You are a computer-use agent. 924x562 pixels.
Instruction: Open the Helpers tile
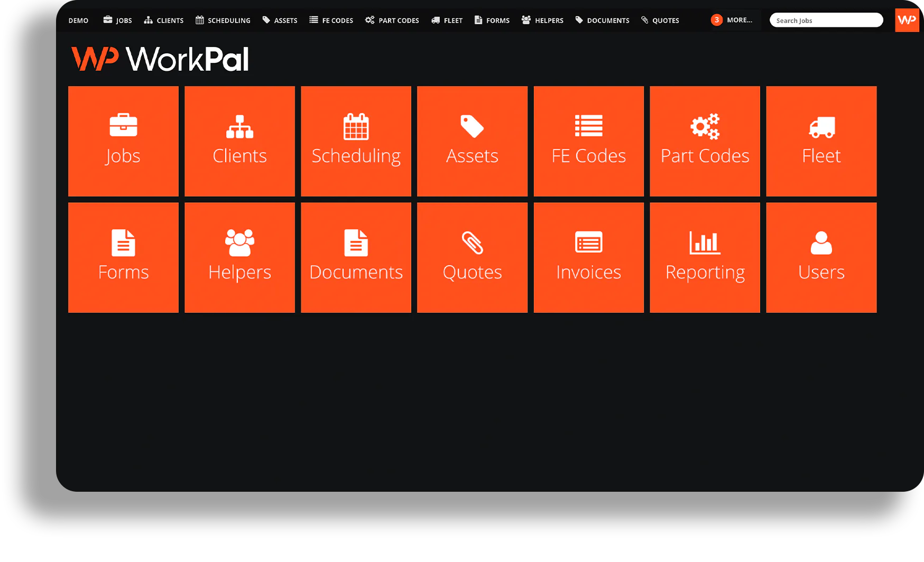tap(239, 257)
